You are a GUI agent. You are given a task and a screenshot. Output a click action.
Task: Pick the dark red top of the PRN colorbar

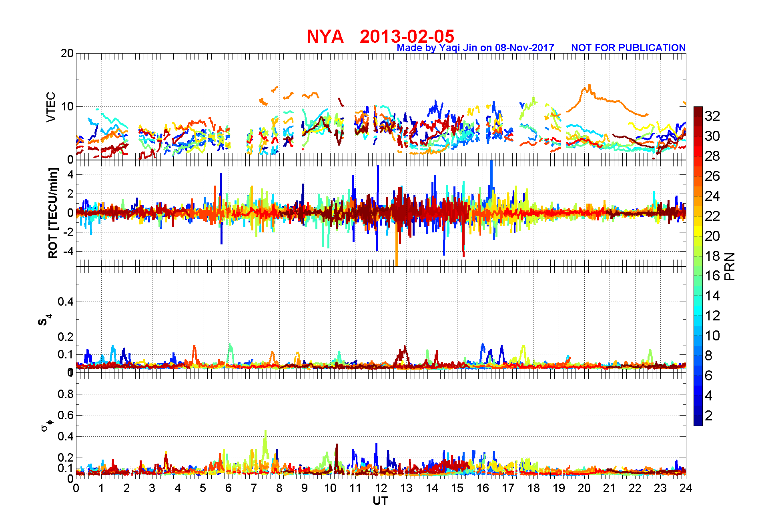click(x=698, y=111)
